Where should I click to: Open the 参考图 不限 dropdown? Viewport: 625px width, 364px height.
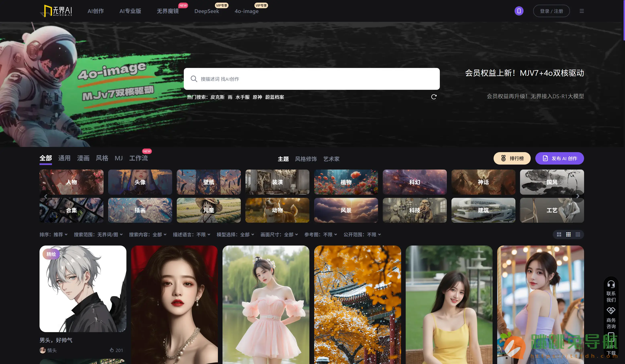pyautogui.click(x=321, y=234)
